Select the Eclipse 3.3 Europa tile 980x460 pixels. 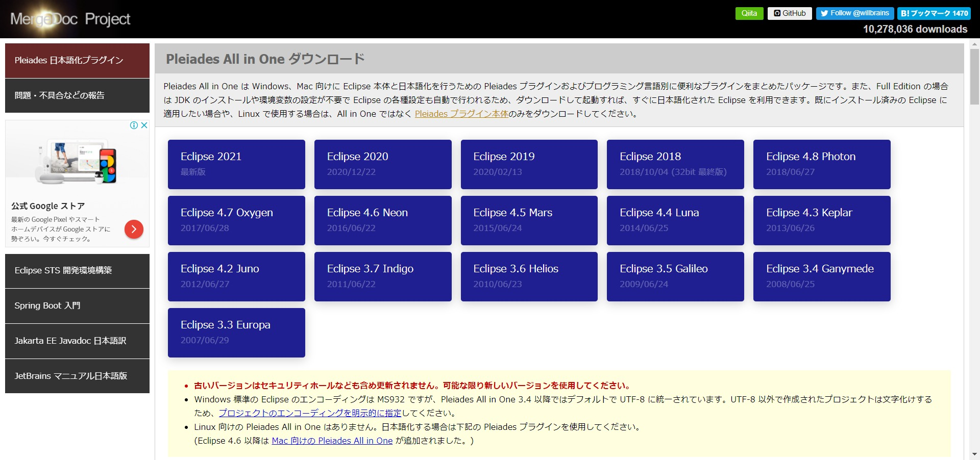coord(236,333)
